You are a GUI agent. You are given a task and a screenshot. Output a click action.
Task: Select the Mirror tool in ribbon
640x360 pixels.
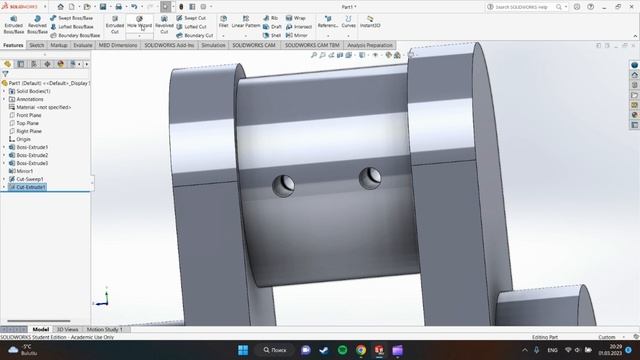(297, 36)
